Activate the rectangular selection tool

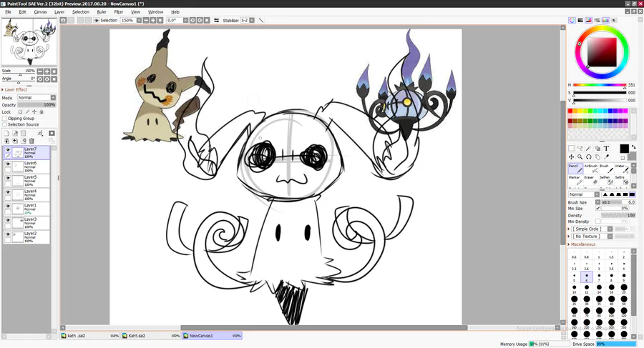(571, 148)
